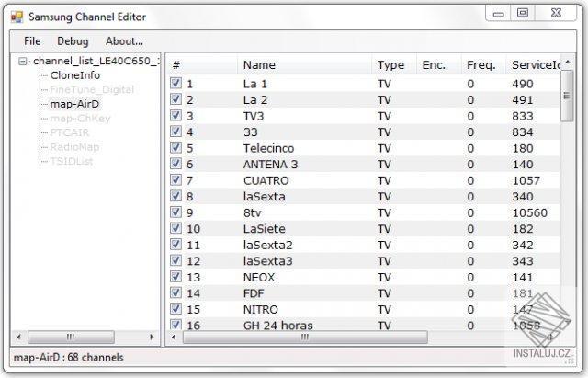Select channel_list_LE40C650 root tree item
Image resolution: width=588 pixels, height=378 pixels.
click(96, 61)
